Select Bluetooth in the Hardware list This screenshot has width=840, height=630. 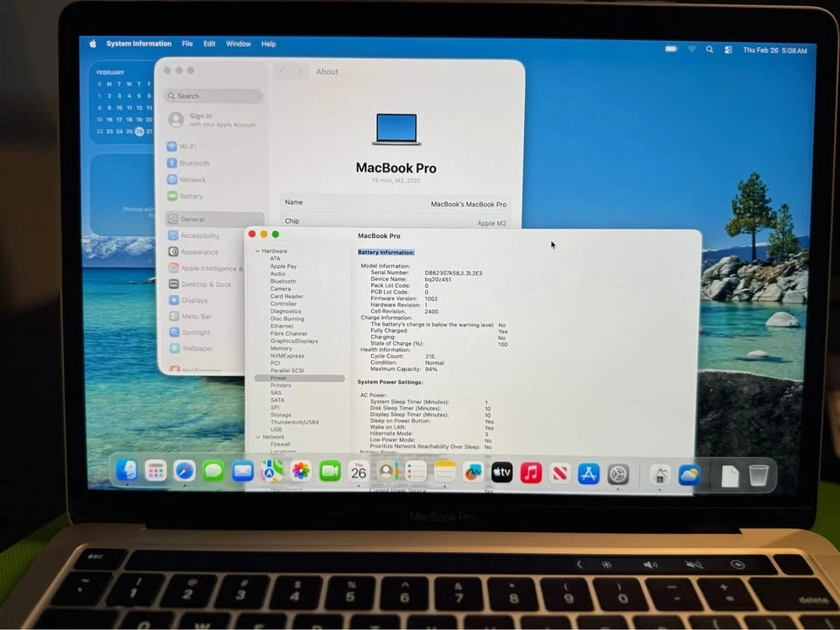pyautogui.click(x=283, y=282)
